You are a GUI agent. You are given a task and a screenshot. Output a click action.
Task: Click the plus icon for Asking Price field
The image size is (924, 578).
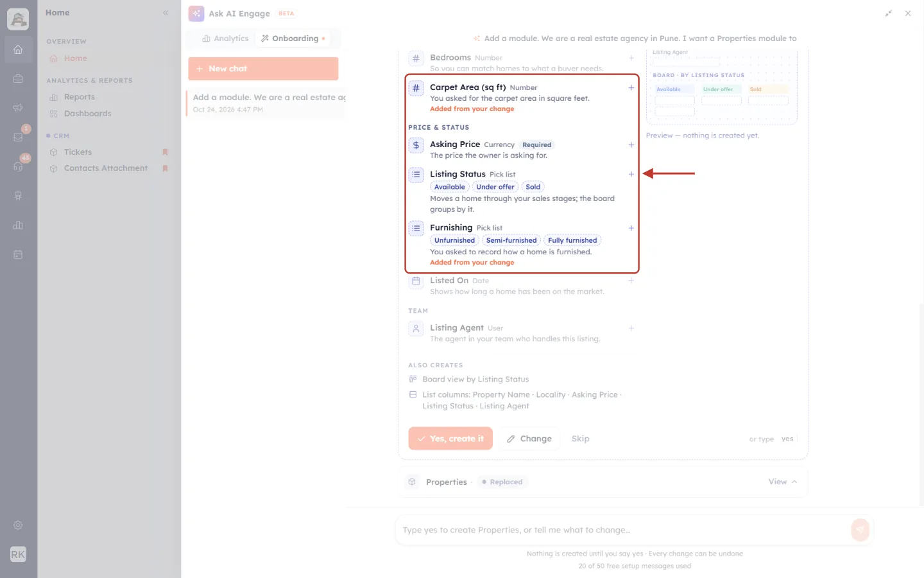click(631, 144)
